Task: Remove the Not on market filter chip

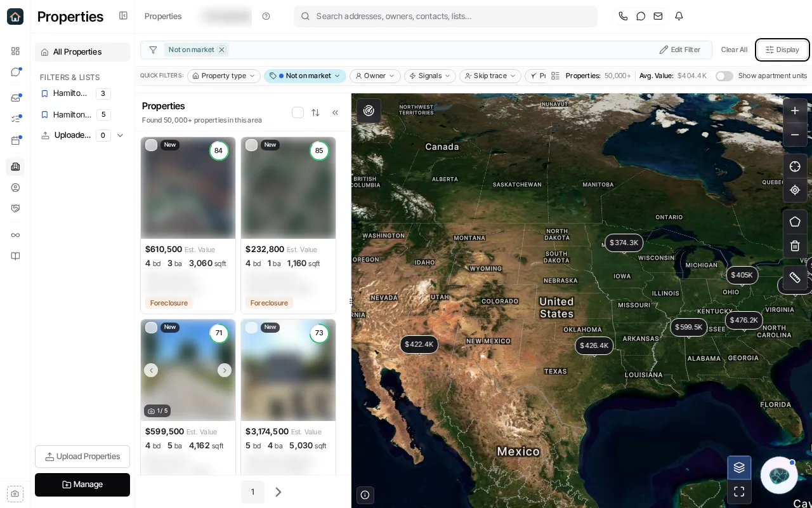Action: (221, 50)
